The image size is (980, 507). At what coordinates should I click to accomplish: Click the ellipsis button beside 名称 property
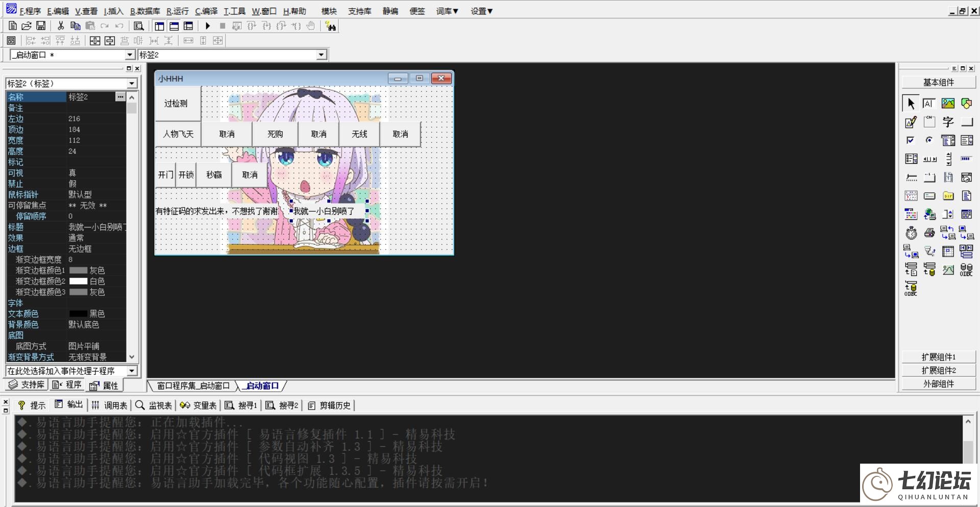tap(120, 97)
